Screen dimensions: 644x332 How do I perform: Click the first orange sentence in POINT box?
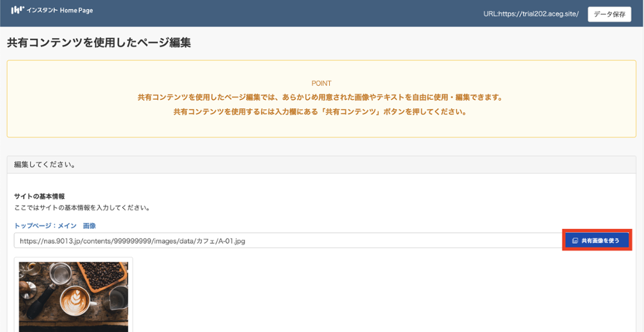tap(319, 97)
